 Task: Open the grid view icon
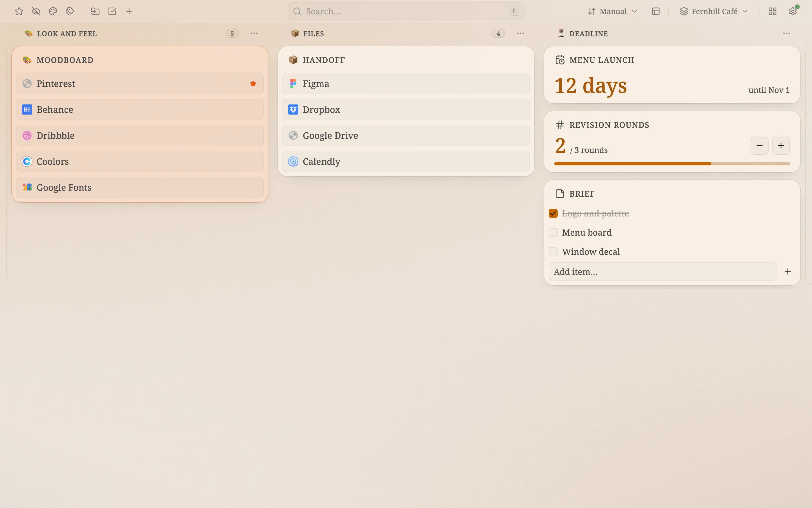pyautogui.click(x=773, y=11)
